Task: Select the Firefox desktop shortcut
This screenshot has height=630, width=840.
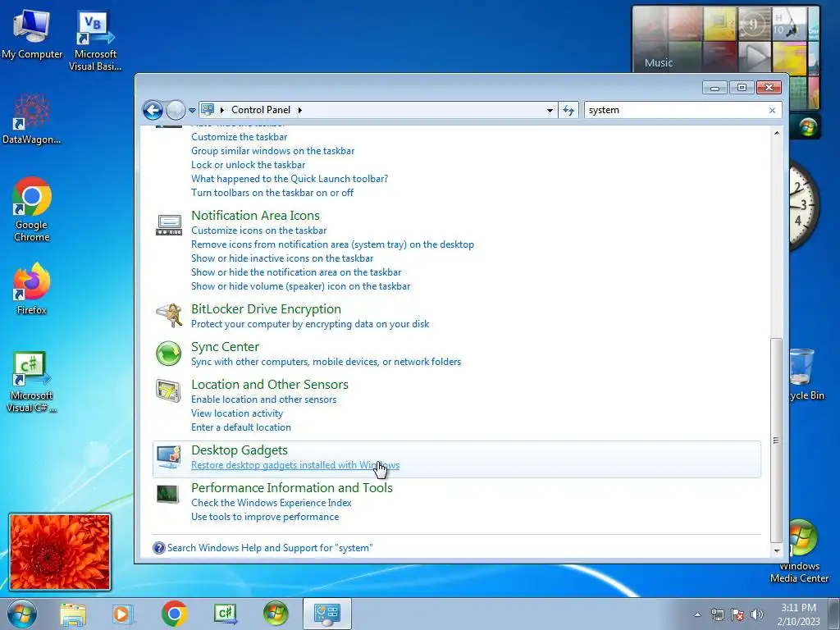Action: (32, 288)
